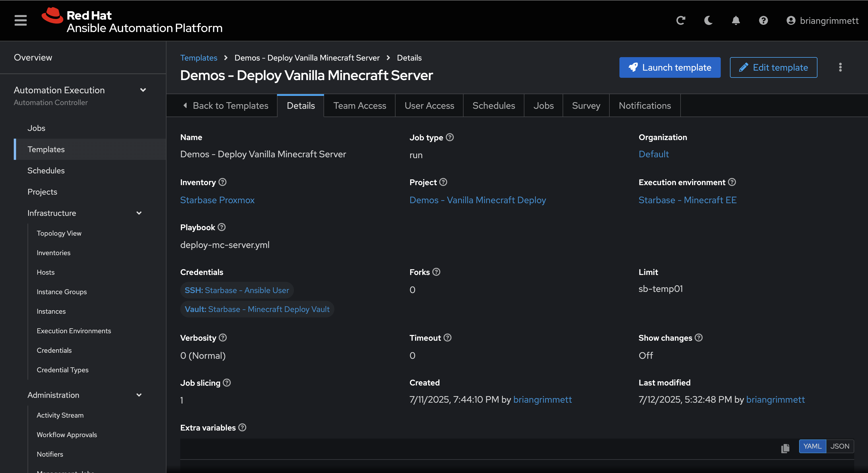Screen dimensions: 868x473
Task: Open Default organization link
Action: click(654, 154)
